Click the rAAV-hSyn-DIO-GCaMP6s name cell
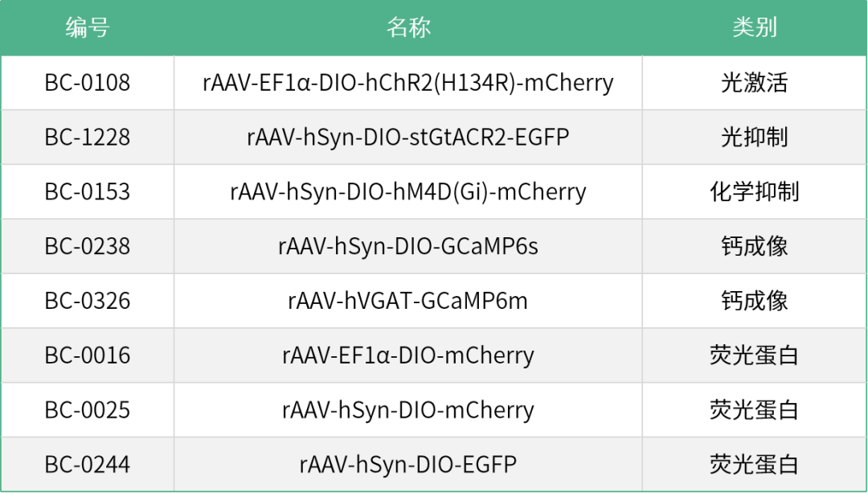The image size is (868, 493). coord(408,246)
